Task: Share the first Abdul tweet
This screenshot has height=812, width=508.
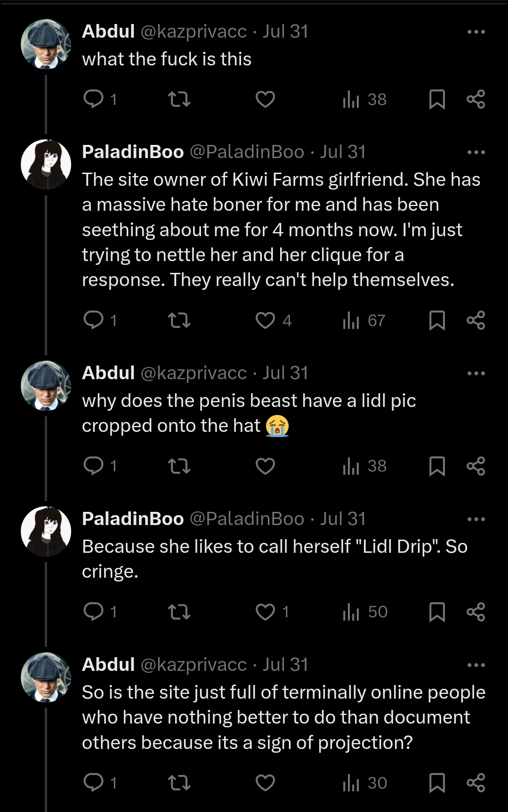Action: (x=476, y=99)
